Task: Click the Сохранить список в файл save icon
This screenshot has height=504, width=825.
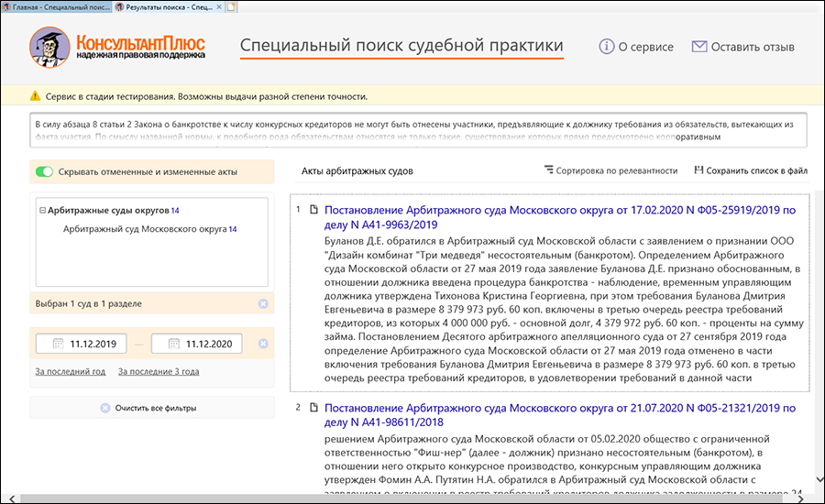Action: coord(698,170)
